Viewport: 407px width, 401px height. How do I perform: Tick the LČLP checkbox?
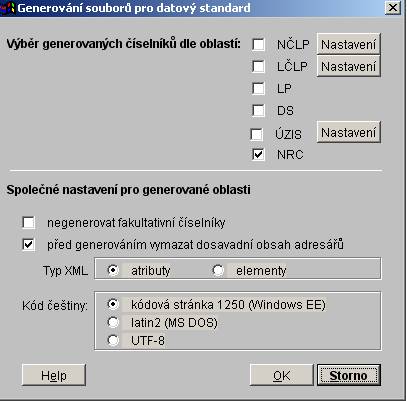258,66
